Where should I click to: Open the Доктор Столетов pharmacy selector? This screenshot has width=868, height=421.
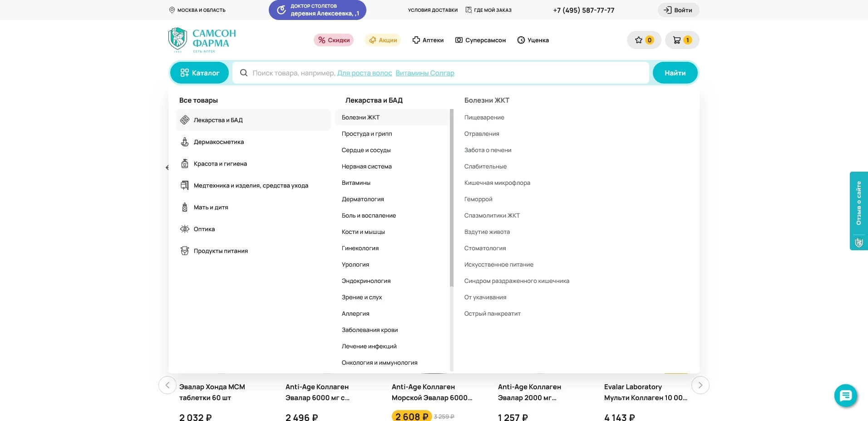[317, 10]
